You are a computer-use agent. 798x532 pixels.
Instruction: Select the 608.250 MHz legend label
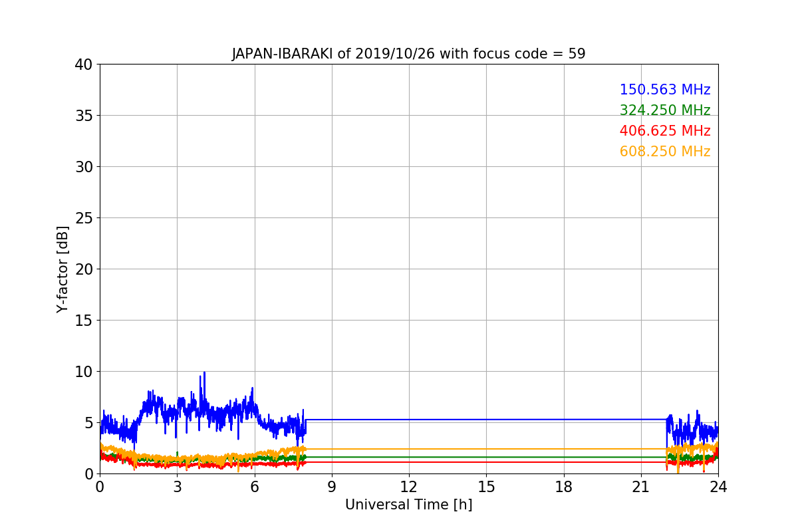click(x=665, y=152)
